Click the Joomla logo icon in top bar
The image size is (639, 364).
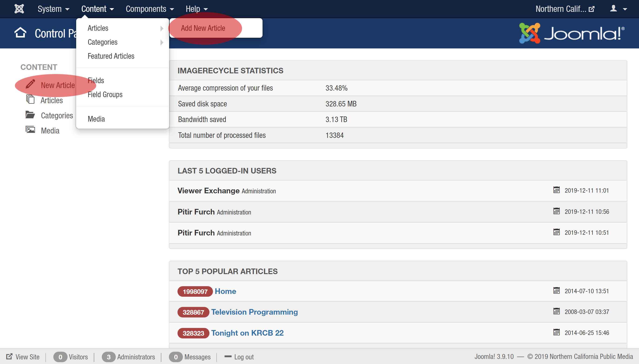pyautogui.click(x=19, y=9)
